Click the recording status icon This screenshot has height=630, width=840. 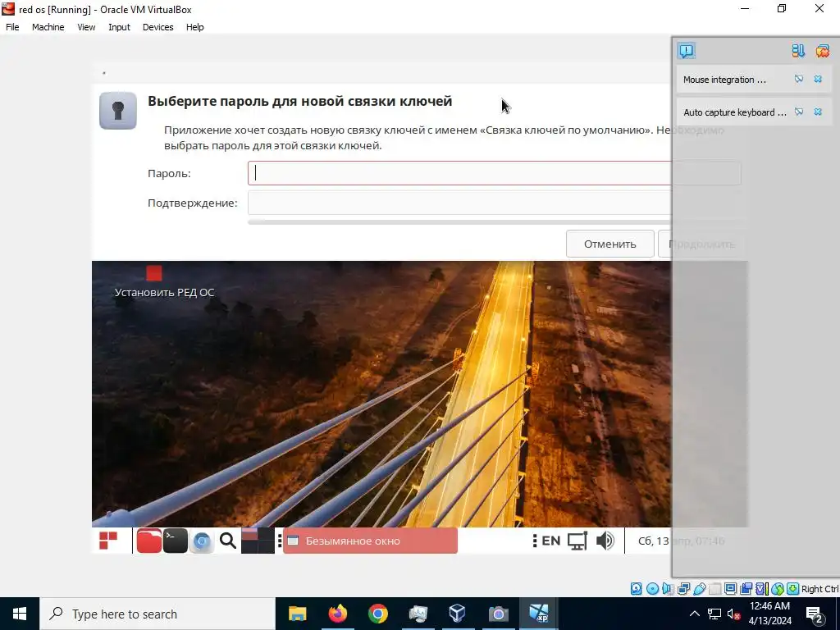pyautogui.click(x=746, y=589)
